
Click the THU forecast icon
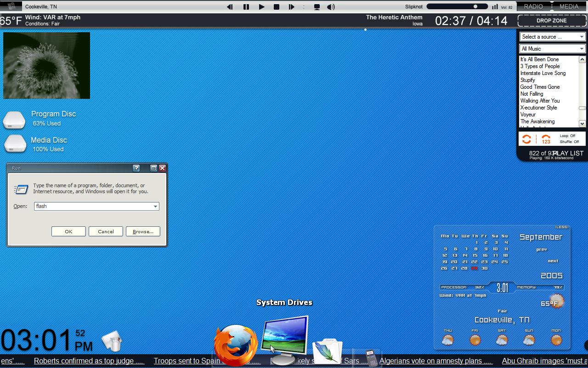tap(447, 340)
